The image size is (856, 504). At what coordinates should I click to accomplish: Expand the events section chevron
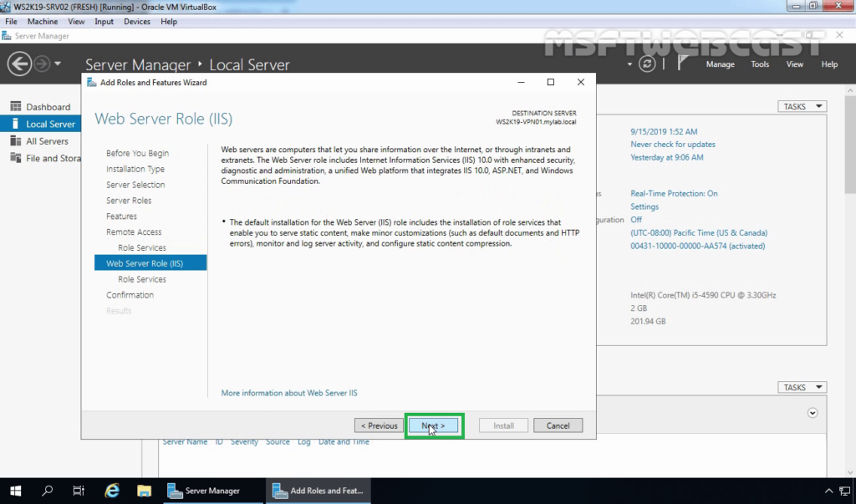(813, 413)
